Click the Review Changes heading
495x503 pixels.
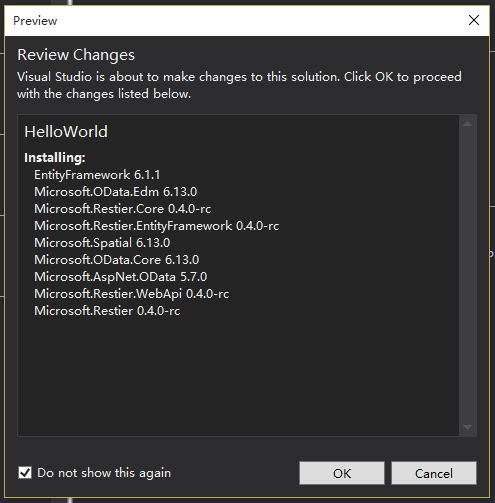click(x=76, y=55)
